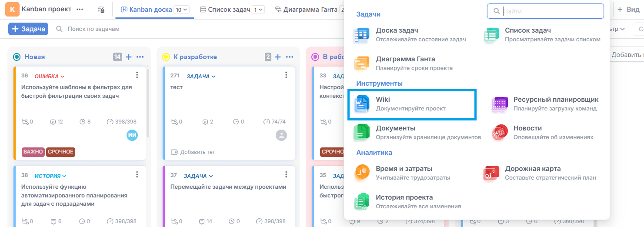Open the Kanban доска tab count dropdown
The height and width of the screenshot is (227, 644).
pyautogui.click(x=182, y=10)
